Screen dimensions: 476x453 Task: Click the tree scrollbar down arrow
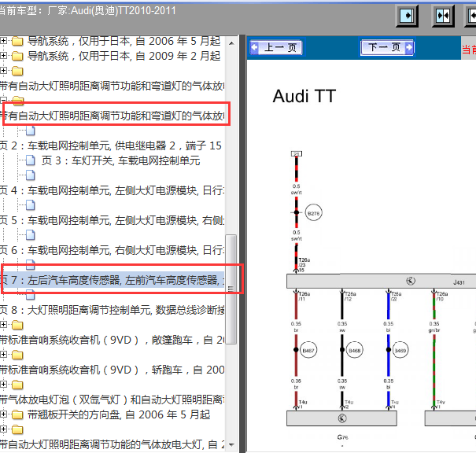[x=231, y=445]
